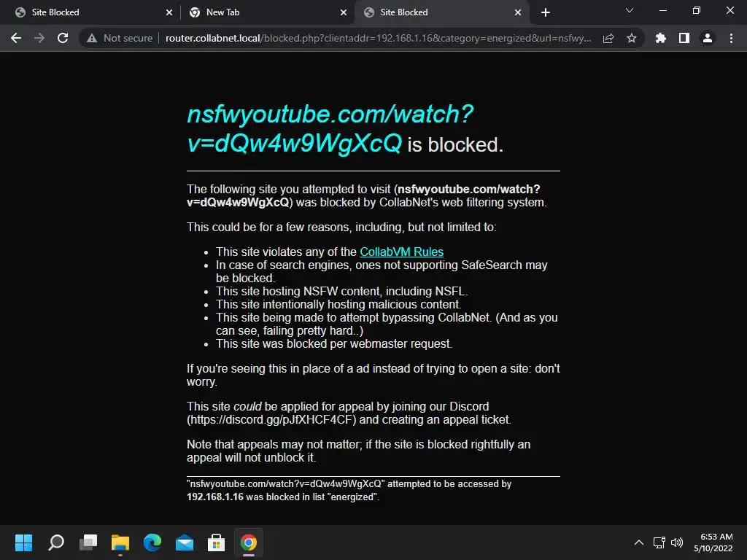Open the Mail app on the taskbar
747x560 pixels.
point(185,542)
